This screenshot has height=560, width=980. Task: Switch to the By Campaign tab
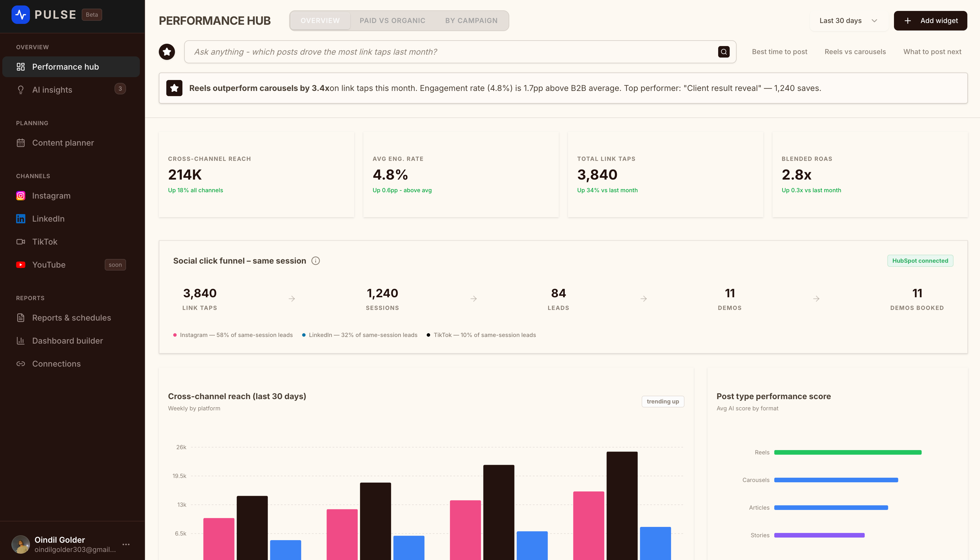[471, 21]
